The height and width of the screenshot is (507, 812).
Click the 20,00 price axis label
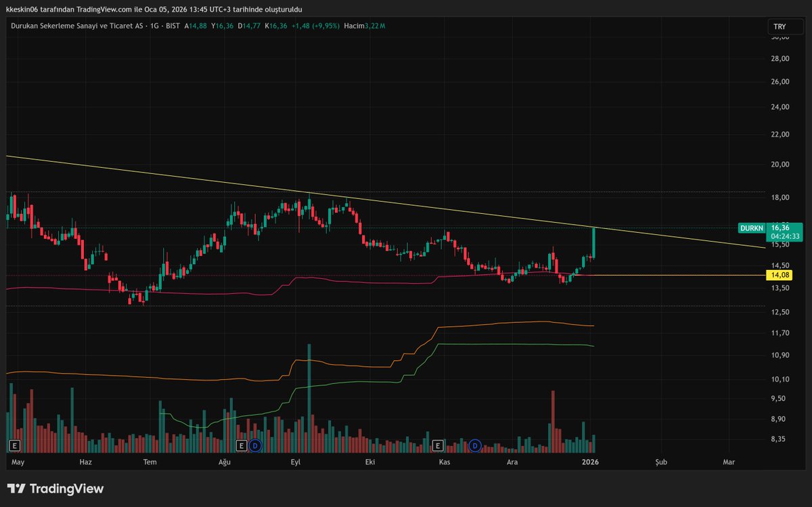pos(780,164)
